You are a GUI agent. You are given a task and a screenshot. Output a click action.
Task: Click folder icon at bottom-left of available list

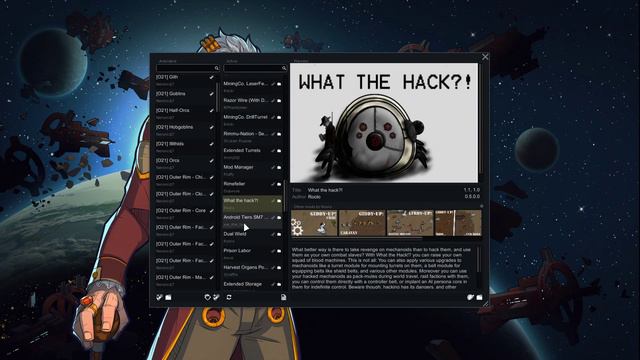tap(168, 297)
